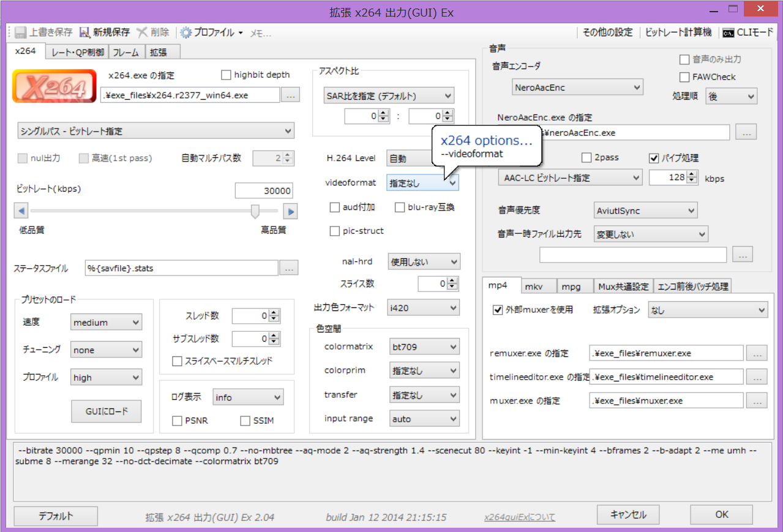Browse for the remuxer.exe path

point(757,353)
